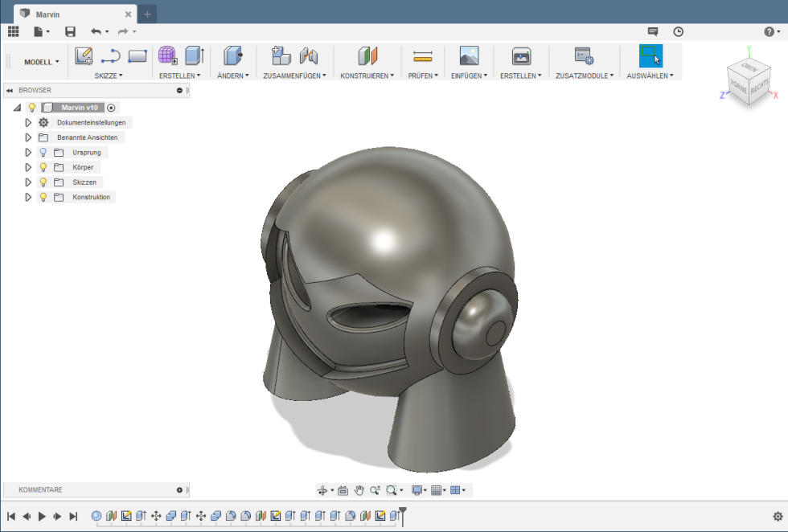788x532 pixels.
Task: Open the AUSWÄHLEN menu
Action: pos(650,76)
